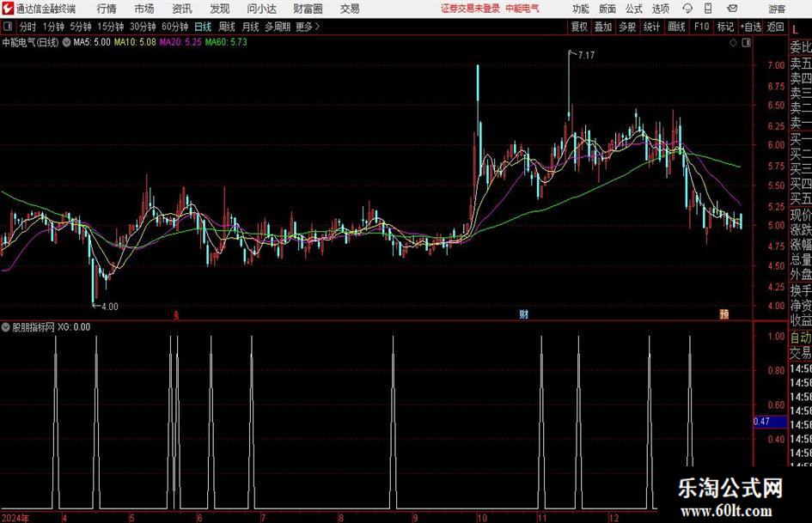This screenshot has width=812, height=523.
Task: Click the 标记 mark button
Action: coord(725,27)
